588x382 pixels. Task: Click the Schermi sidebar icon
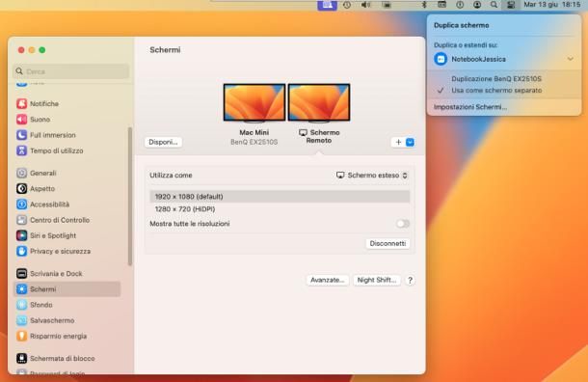pyautogui.click(x=22, y=289)
